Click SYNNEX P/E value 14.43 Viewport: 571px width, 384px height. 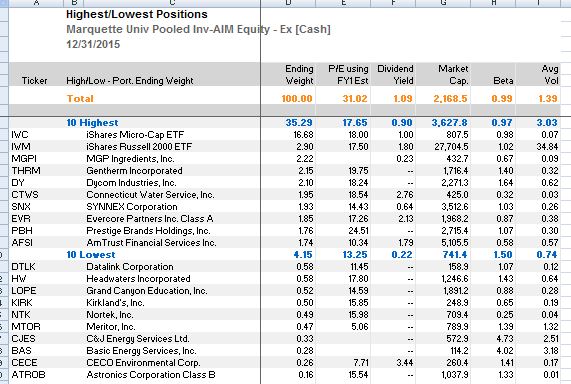click(x=358, y=207)
